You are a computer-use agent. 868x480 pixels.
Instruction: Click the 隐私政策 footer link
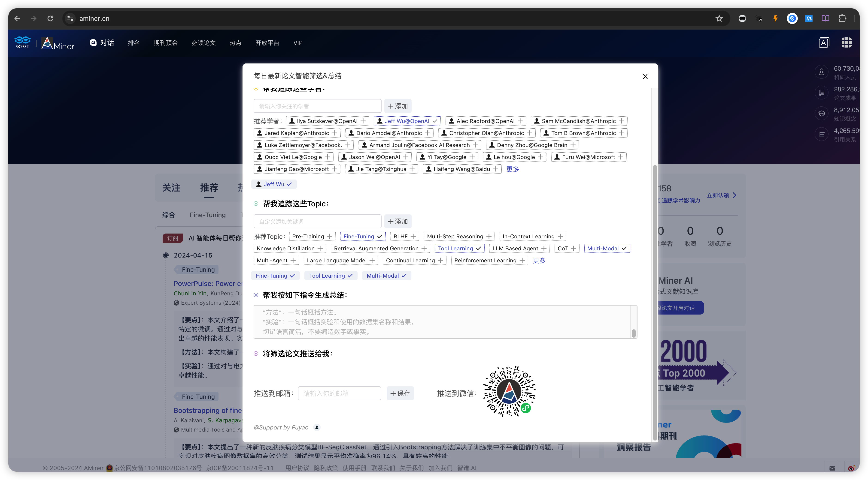(325, 468)
